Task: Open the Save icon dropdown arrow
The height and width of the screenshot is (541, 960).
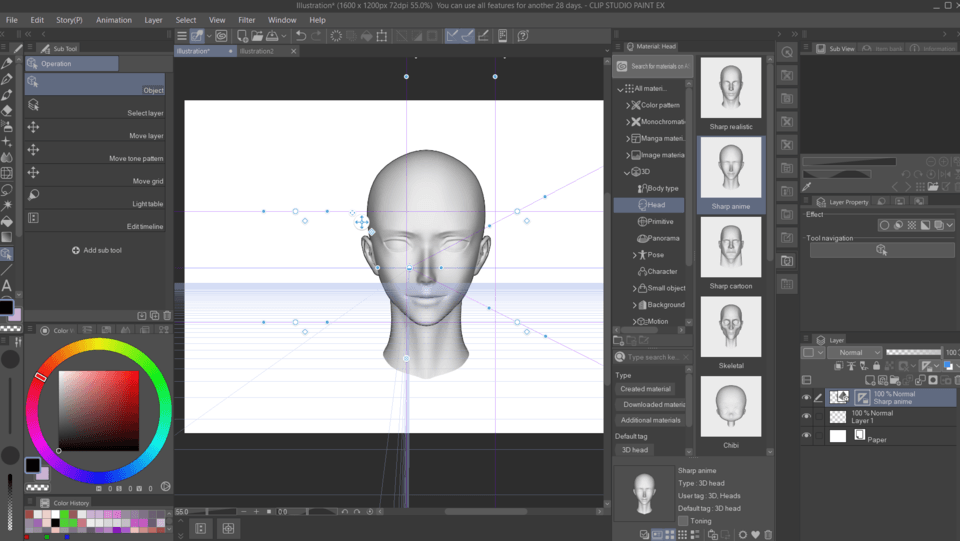Action: pos(283,36)
